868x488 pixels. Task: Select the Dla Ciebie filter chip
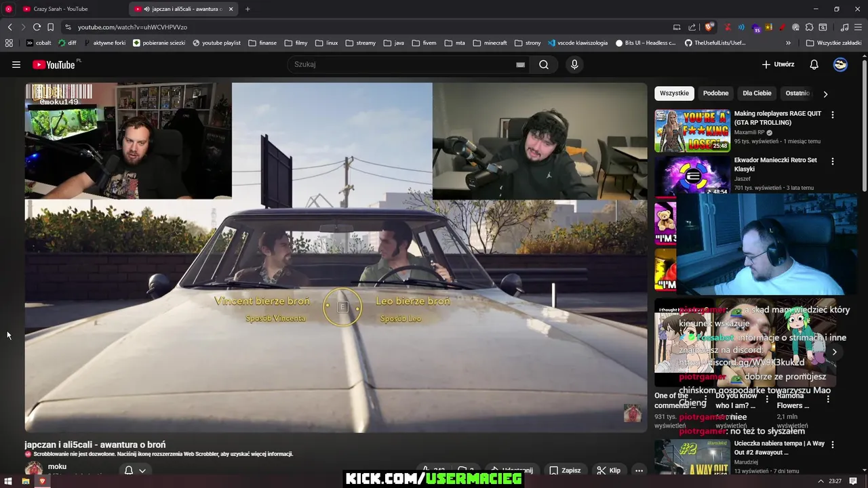(x=757, y=94)
